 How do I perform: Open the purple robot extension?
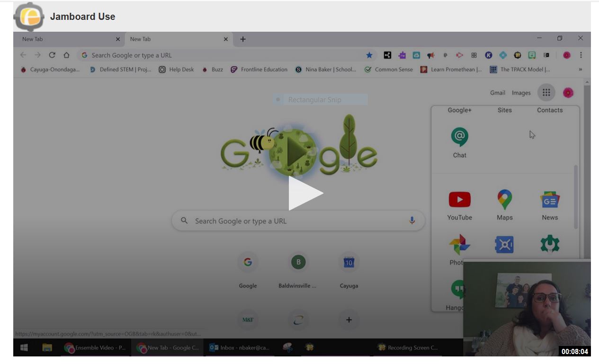click(x=402, y=55)
